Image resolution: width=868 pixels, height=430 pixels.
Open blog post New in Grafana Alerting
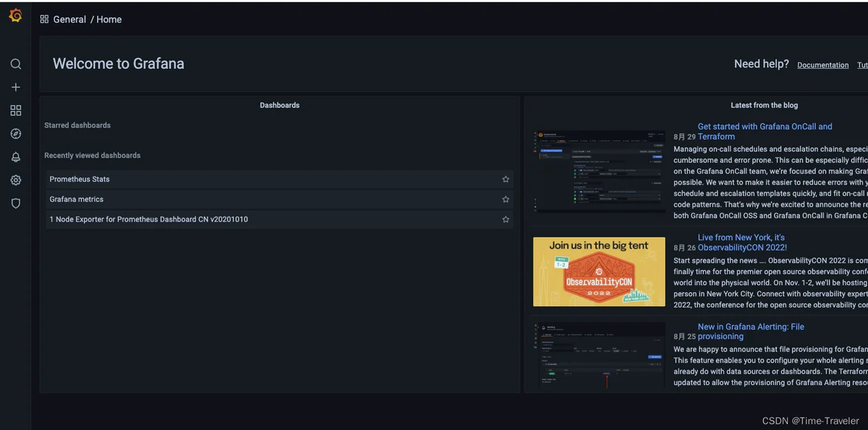(751, 332)
